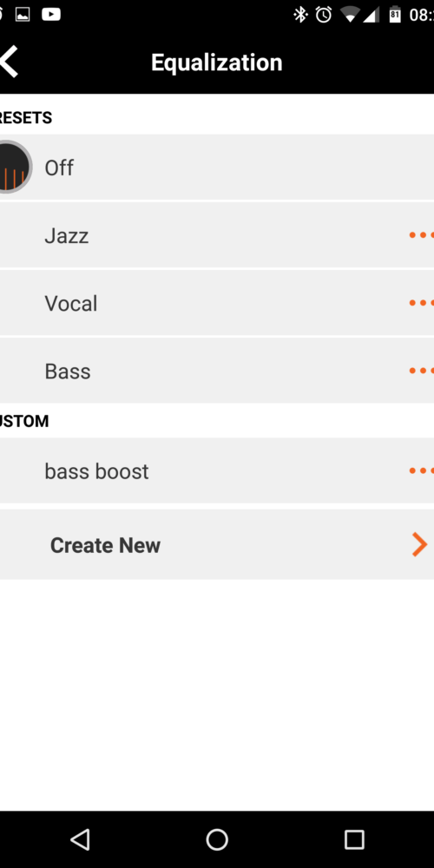Tap the Android recent apps square
The height and width of the screenshot is (868, 434).
tap(354, 839)
